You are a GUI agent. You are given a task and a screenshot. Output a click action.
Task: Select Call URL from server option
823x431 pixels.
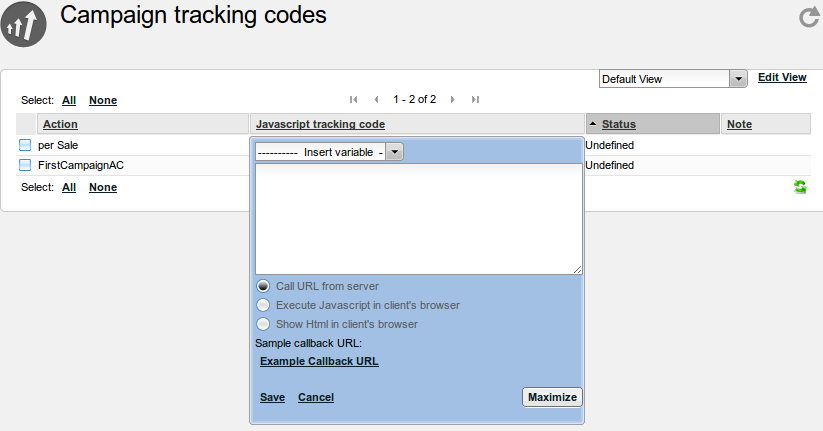264,286
